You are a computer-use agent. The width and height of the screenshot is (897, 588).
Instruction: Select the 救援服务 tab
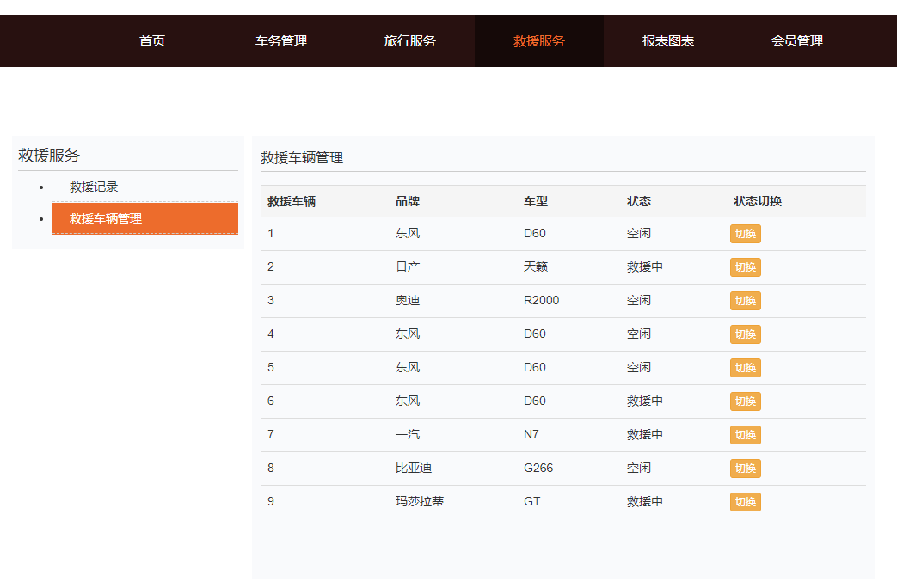point(539,40)
